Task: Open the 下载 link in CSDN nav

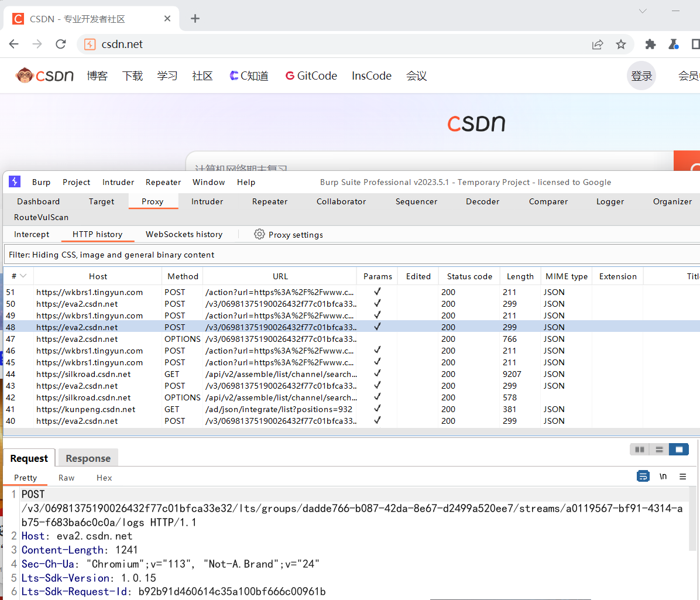Action: click(x=133, y=76)
